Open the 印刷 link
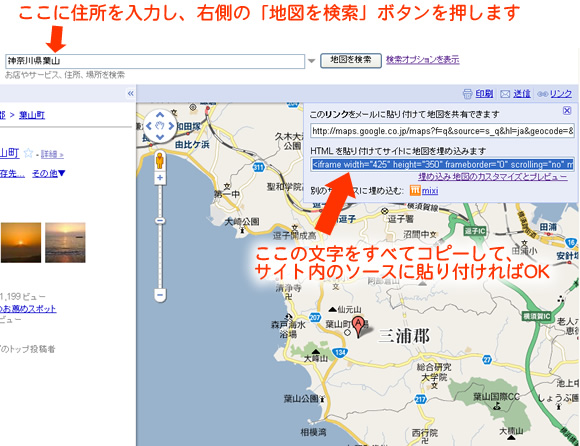Image resolution: width=580 pixels, height=446 pixels. (x=484, y=94)
